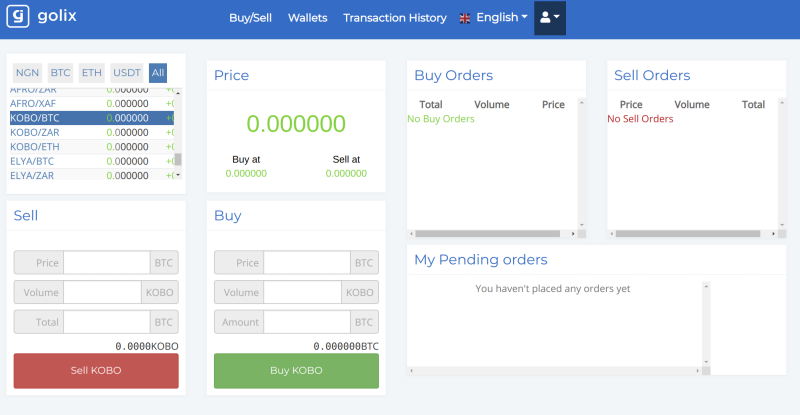Focus the Sell Price input field
Viewport: 800px width, 415px height.
pos(107,263)
